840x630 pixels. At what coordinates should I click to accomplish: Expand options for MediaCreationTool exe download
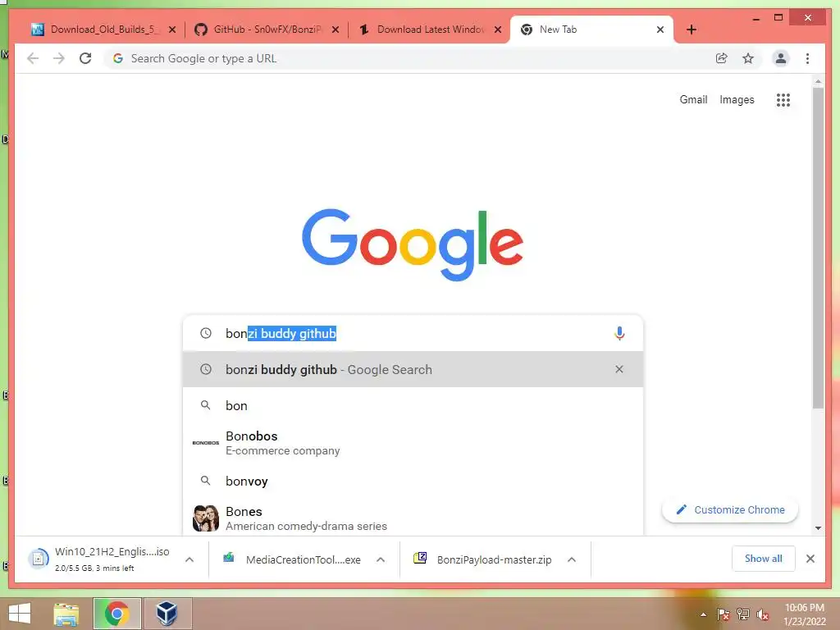[x=381, y=559]
